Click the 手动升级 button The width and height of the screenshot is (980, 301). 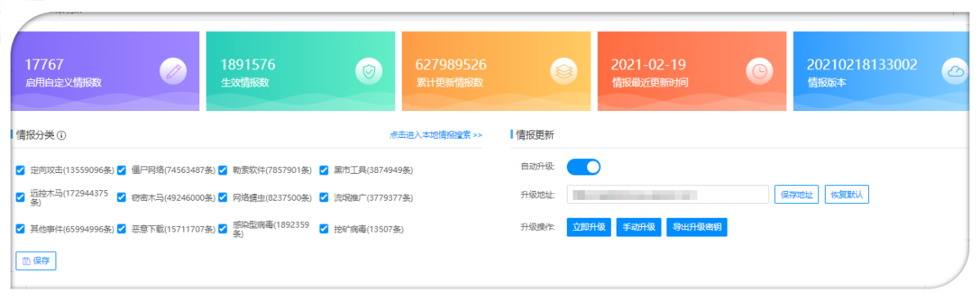[x=639, y=228]
